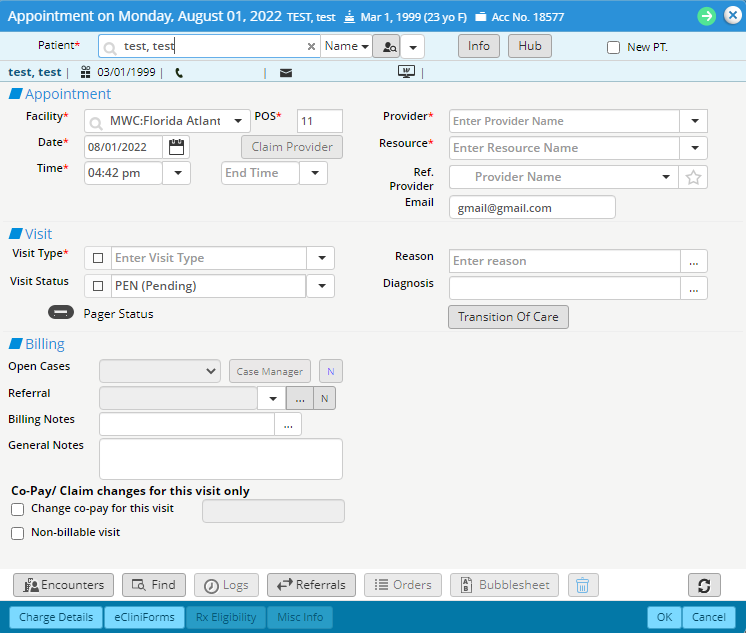Open the Time dropdown arrow
The height and width of the screenshot is (633, 746).
point(176,173)
